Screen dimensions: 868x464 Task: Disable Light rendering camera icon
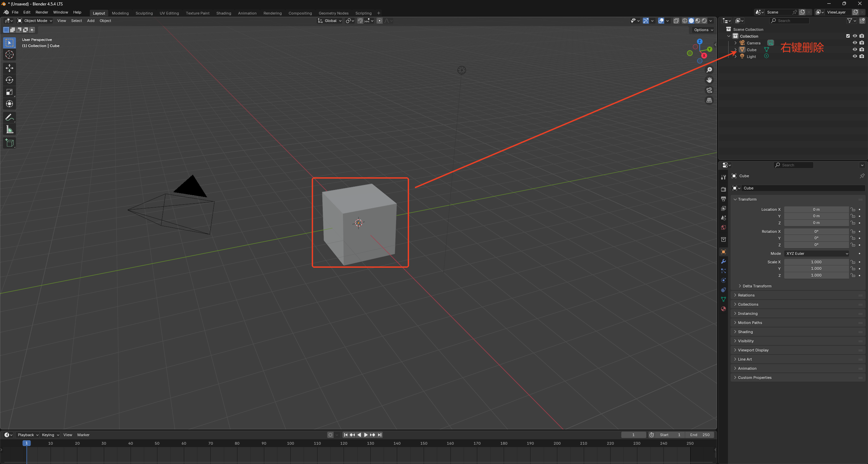(862, 56)
